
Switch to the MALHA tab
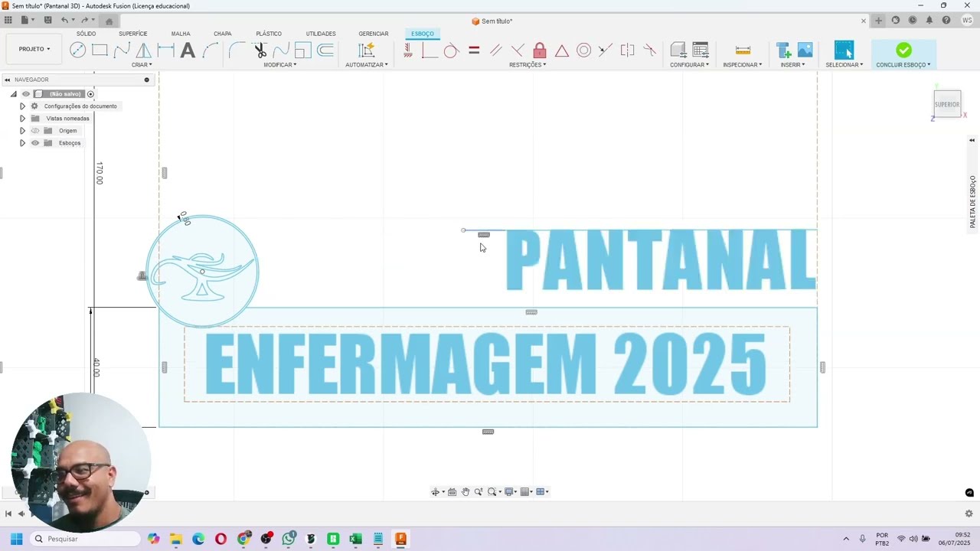pos(181,34)
